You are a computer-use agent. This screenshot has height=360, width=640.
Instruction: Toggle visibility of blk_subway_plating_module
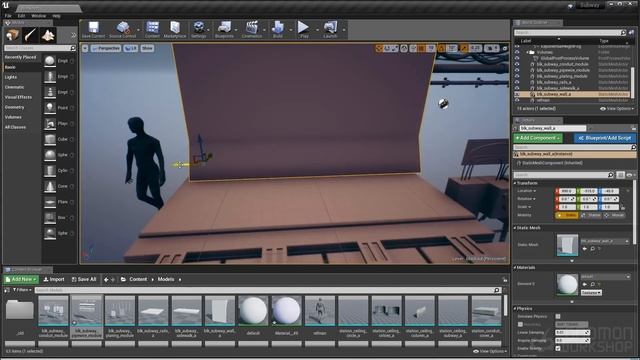tap(517, 76)
